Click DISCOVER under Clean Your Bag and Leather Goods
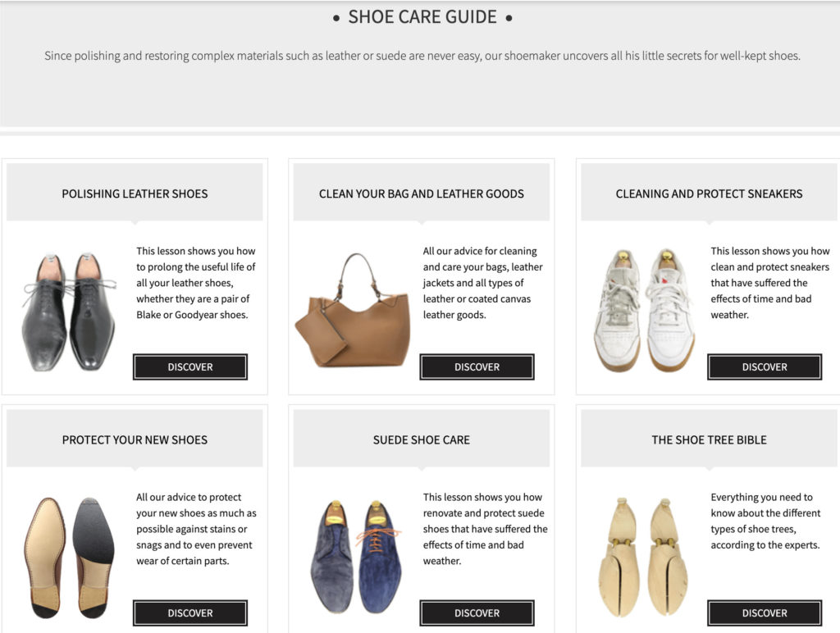This screenshot has height=633, width=840. click(477, 367)
